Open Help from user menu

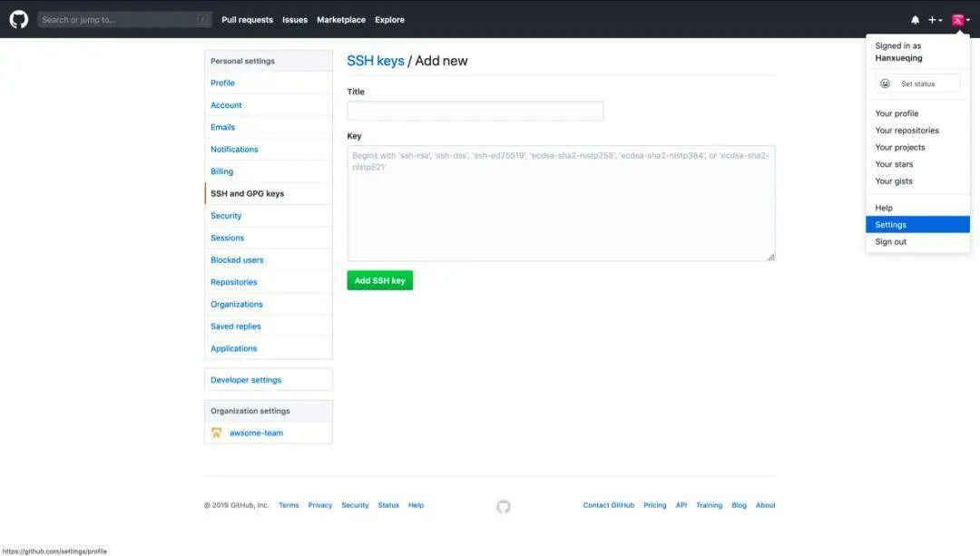click(917, 208)
